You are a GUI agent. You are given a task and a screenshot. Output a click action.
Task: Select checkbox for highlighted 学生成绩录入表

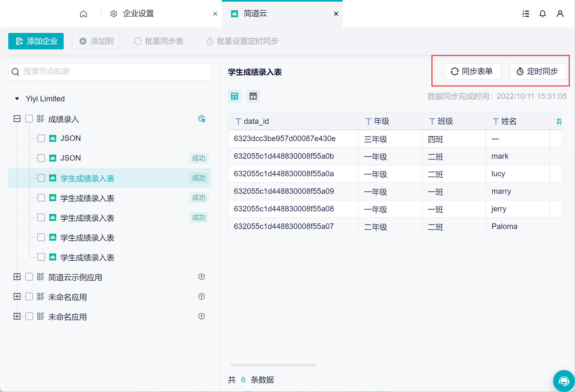coord(41,178)
